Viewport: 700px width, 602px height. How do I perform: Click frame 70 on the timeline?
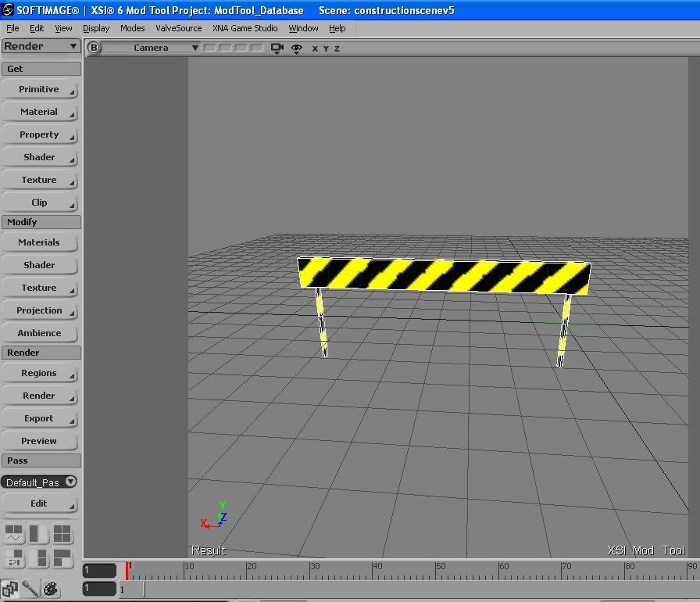pos(562,571)
